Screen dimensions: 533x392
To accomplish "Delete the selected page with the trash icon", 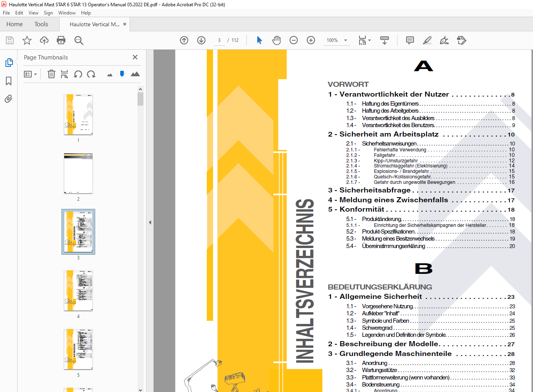I will [x=51, y=74].
